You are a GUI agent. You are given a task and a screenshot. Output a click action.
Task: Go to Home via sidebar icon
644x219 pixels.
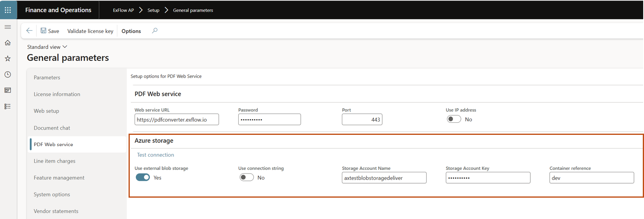click(8, 43)
